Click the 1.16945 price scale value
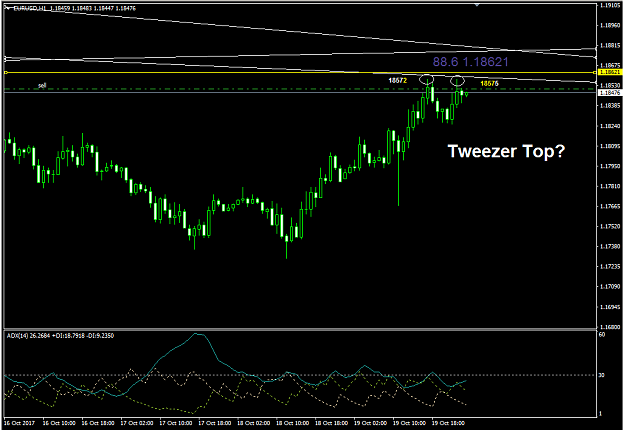 point(610,307)
